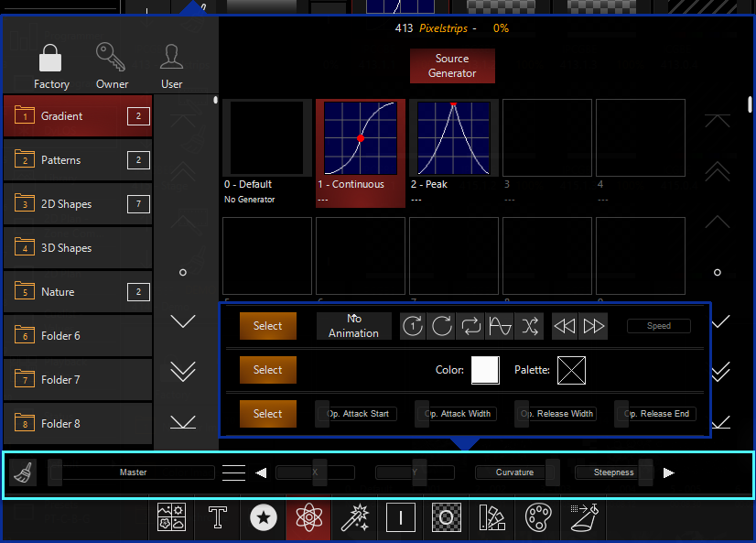
Task: Adjust the Y parameter fader
Action: 416,472
